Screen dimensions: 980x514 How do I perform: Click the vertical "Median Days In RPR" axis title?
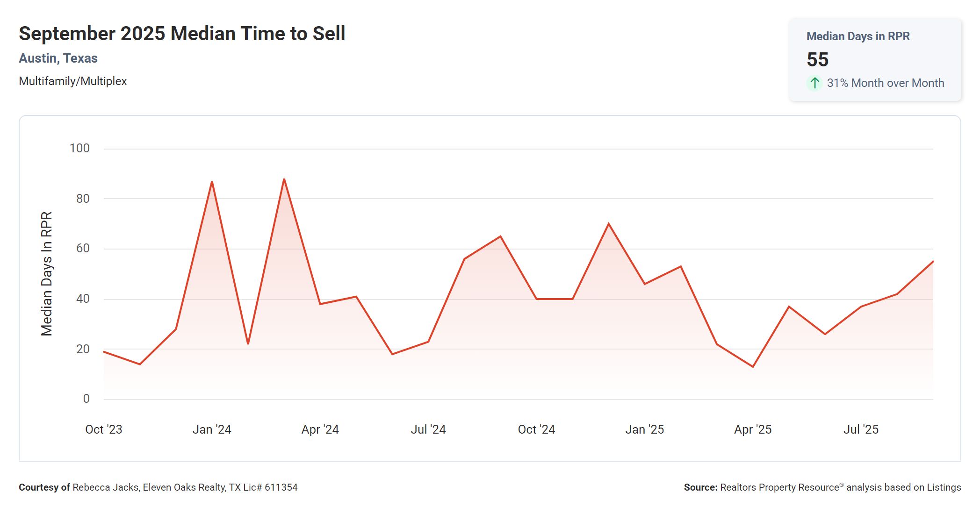47,274
